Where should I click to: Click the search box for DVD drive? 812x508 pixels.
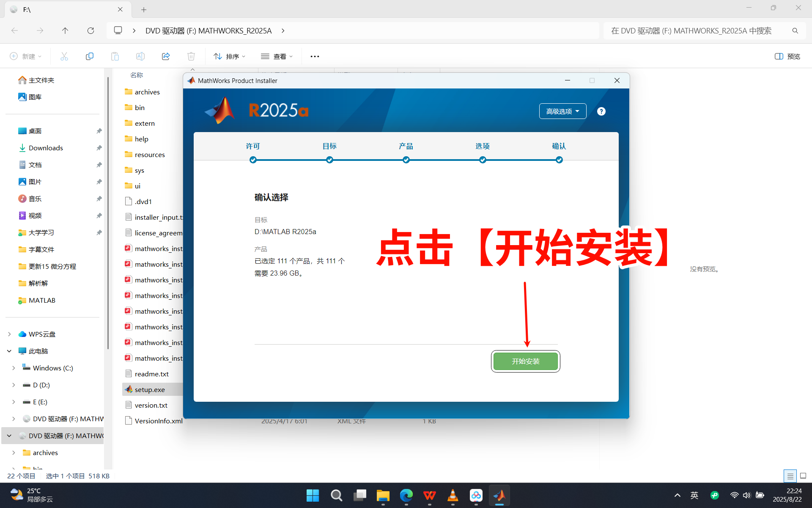(x=698, y=30)
